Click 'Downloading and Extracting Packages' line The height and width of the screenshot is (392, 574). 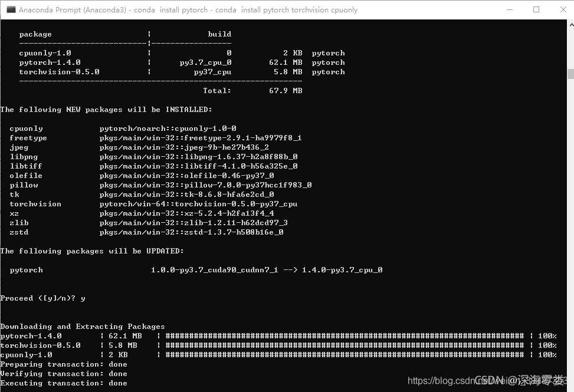[x=83, y=327]
